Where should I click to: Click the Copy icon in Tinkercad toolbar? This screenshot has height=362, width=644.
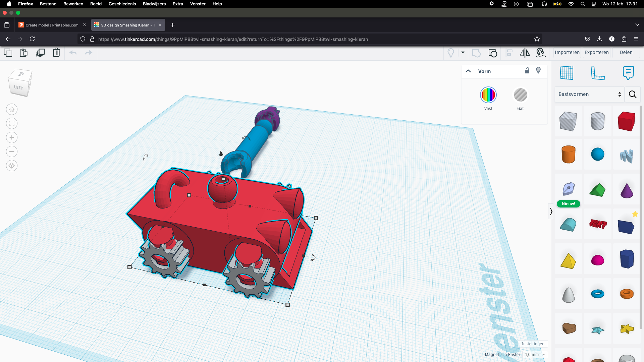pos(8,53)
